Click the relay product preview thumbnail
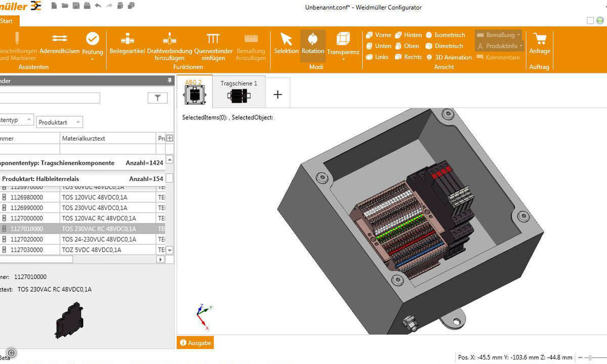The image size is (607, 364). coord(69,320)
